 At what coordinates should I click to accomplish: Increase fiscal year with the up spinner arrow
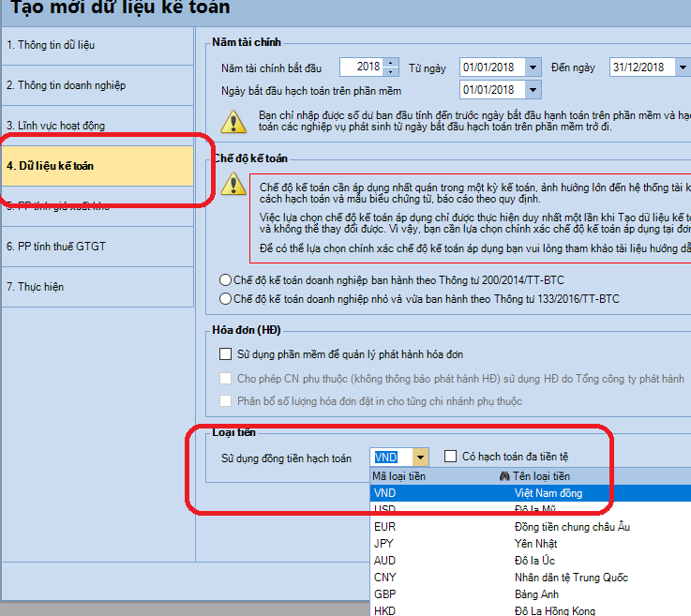point(390,63)
